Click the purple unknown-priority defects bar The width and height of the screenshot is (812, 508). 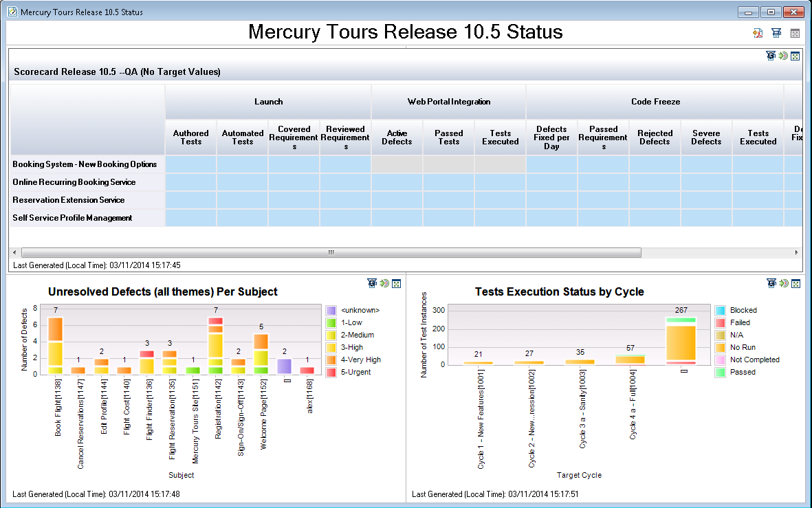pyautogui.click(x=285, y=366)
